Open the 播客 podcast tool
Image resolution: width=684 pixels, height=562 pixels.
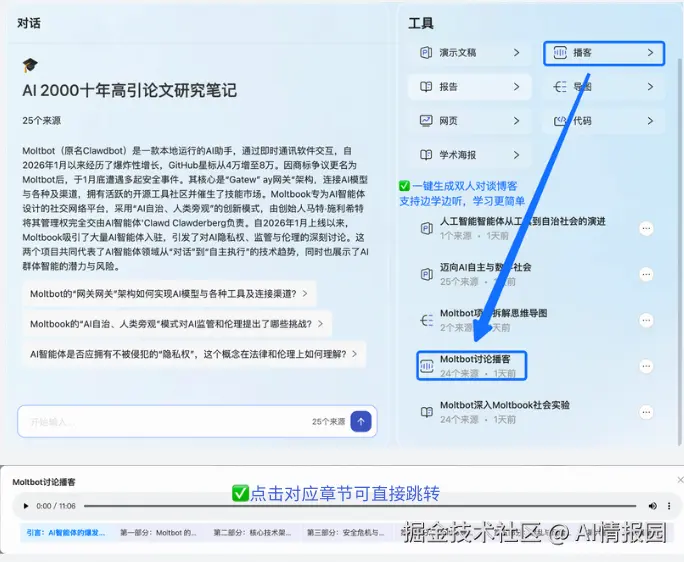coord(604,53)
